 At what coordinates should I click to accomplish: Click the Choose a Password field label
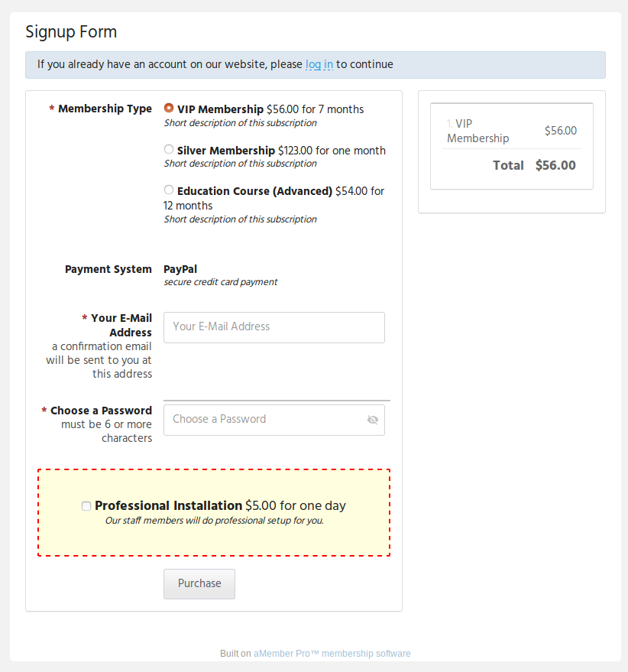point(101,411)
